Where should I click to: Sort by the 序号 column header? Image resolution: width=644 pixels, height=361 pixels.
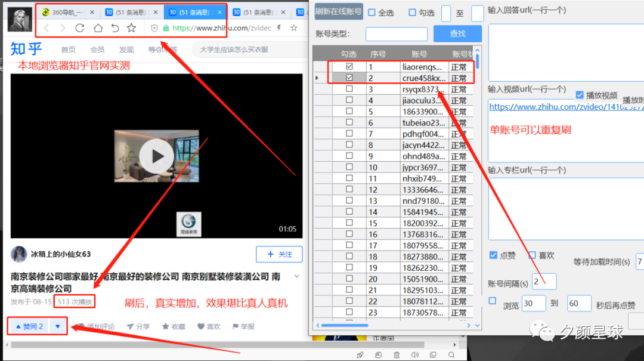[x=378, y=54]
